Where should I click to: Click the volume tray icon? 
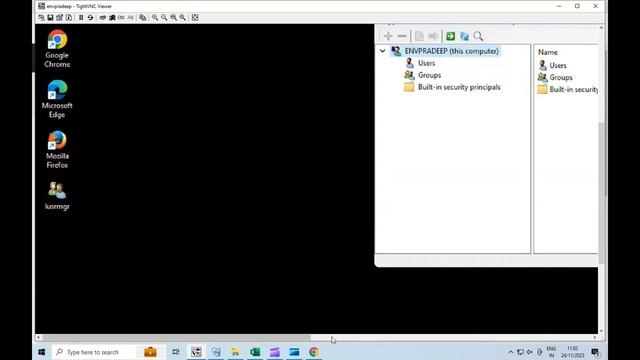click(x=529, y=352)
